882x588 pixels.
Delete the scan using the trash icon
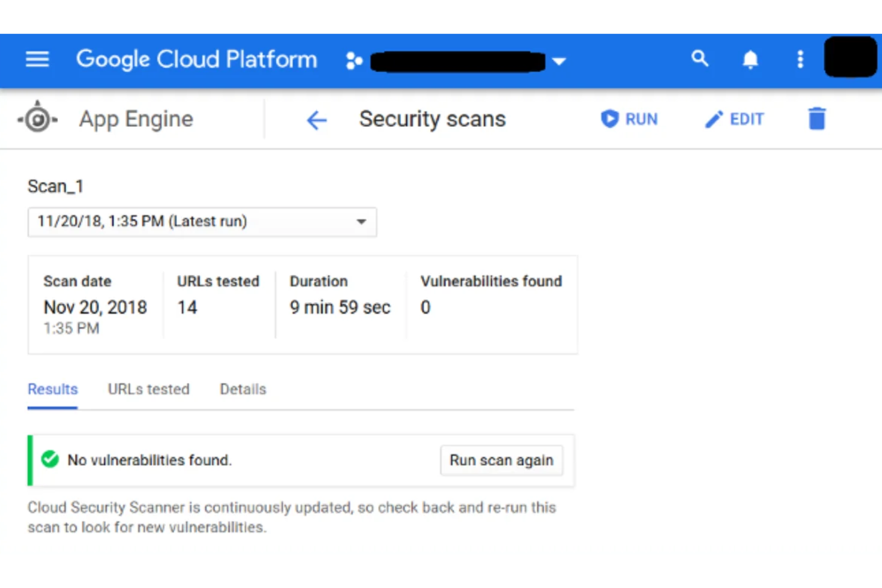[816, 118]
